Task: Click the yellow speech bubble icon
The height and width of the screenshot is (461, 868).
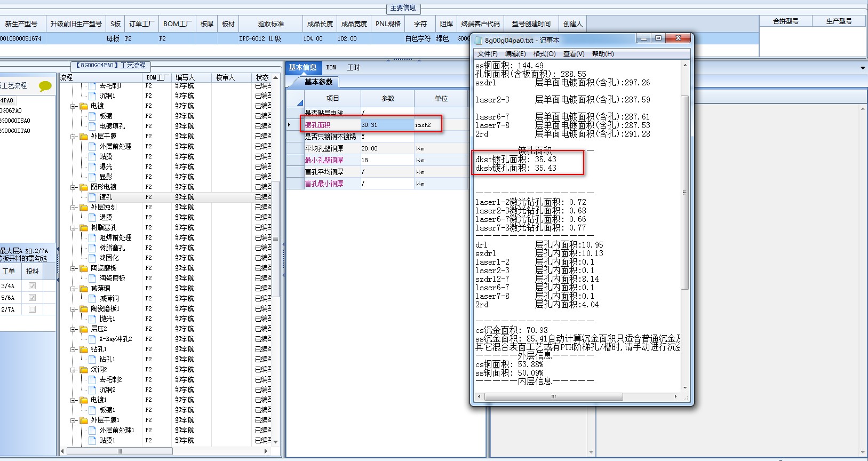Action: (45, 86)
